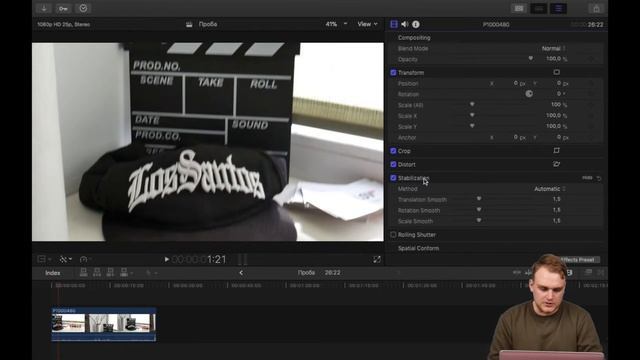The width and height of the screenshot is (640, 360).
Task: Reset the Stabilization parameters arrow
Action: [599, 178]
